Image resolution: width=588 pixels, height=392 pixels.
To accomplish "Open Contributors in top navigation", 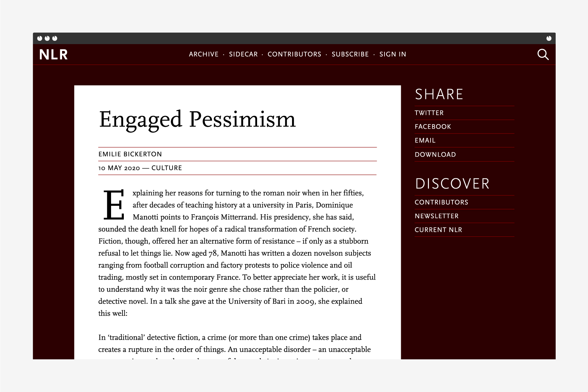I will [x=294, y=54].
